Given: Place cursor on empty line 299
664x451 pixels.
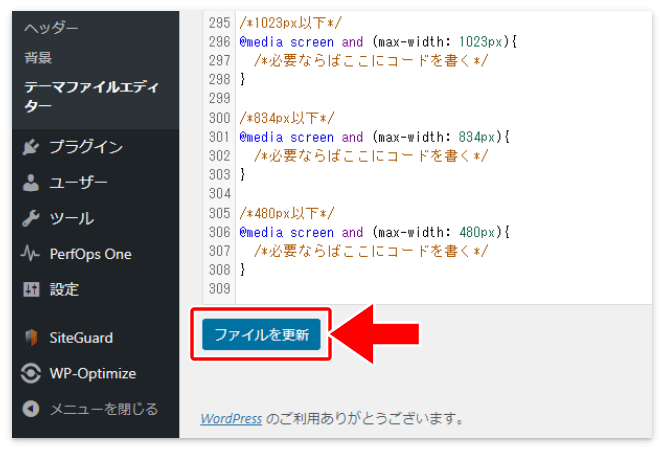Looking at the screenshot, I should (x=443, y=98).
